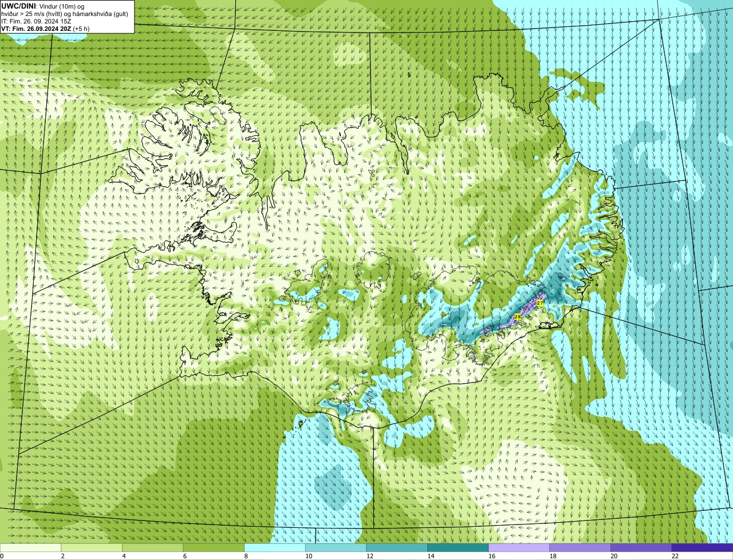Click the 'UWC/DINI' title text
Viewport: 733px width, 560px height.
[x=19, y=6]
